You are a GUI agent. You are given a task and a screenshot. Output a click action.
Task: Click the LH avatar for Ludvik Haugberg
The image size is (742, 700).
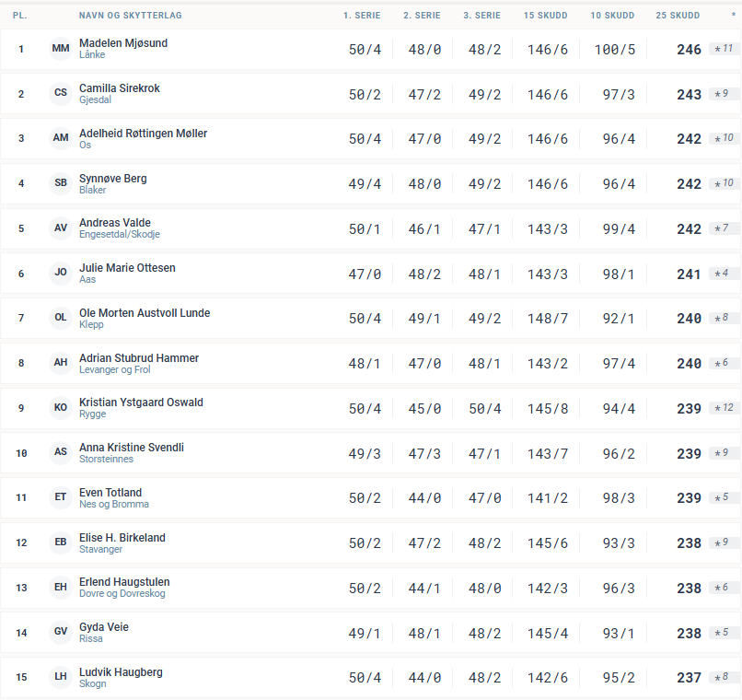[x=61, y=677]
